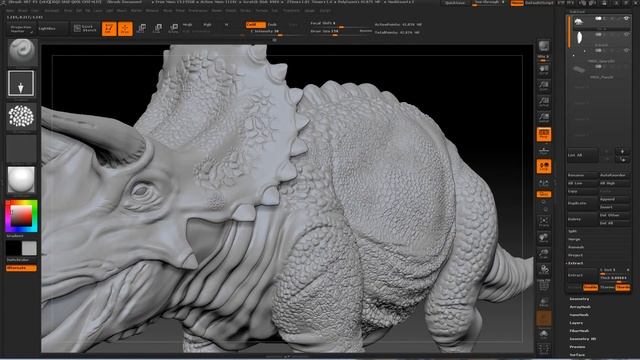Enable Zadd sculpt mode
Viewport: 640px width, 360px height.
(x=256, y=24)
